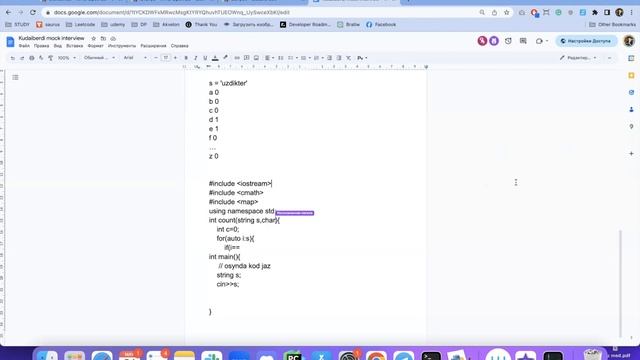The height and width of the screenshot is (360, 640).
Task: Click the Decrease indent icon
Action: (x=329, y=58)
